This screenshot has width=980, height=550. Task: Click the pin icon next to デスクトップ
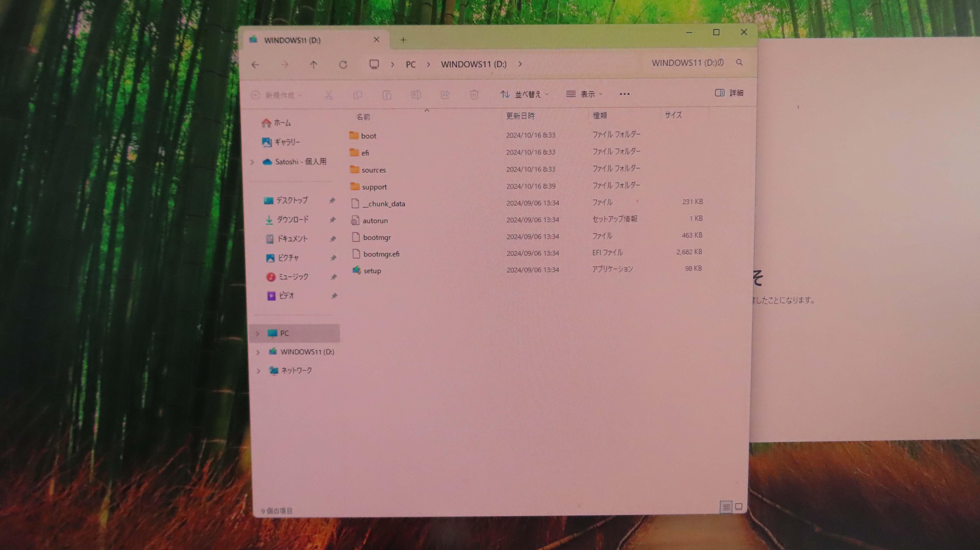pos(332,200)
